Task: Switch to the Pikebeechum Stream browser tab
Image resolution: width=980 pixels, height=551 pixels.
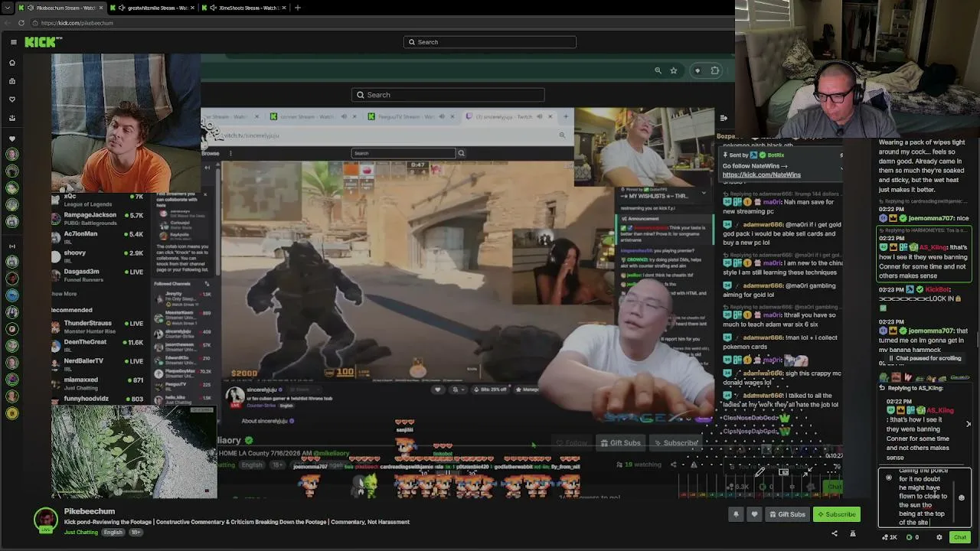Action: [61, 8]
